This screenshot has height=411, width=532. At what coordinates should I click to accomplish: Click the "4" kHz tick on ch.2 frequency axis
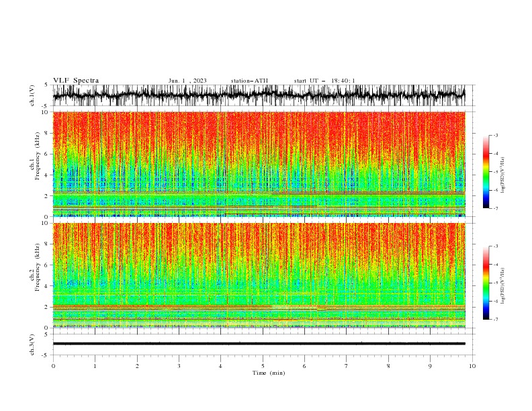pos(46,286)
